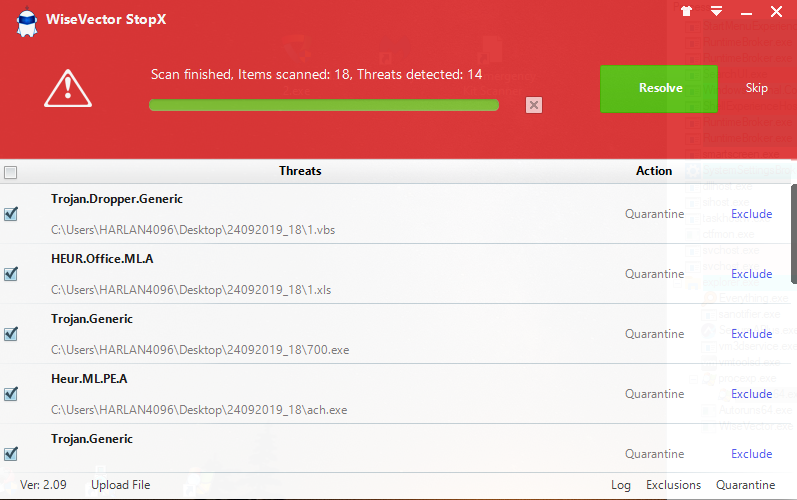Open the Quarantine list in footer
The height and width of the screenshot is (500, 797).
click(745, 485)
